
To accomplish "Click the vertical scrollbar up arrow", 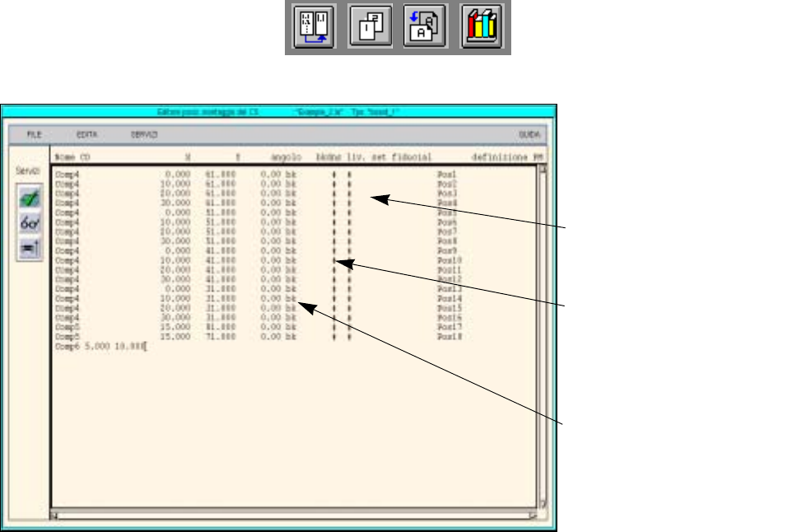I will (x=543, y=170).
